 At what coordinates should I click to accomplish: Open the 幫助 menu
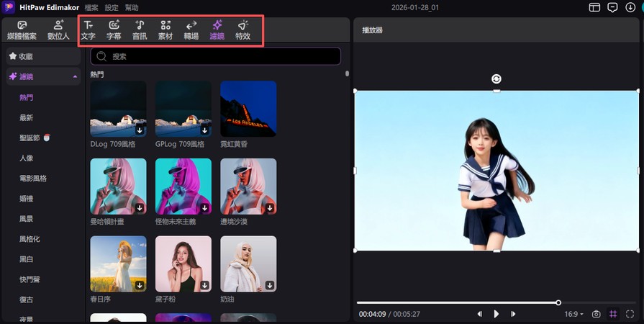[132, 7]
